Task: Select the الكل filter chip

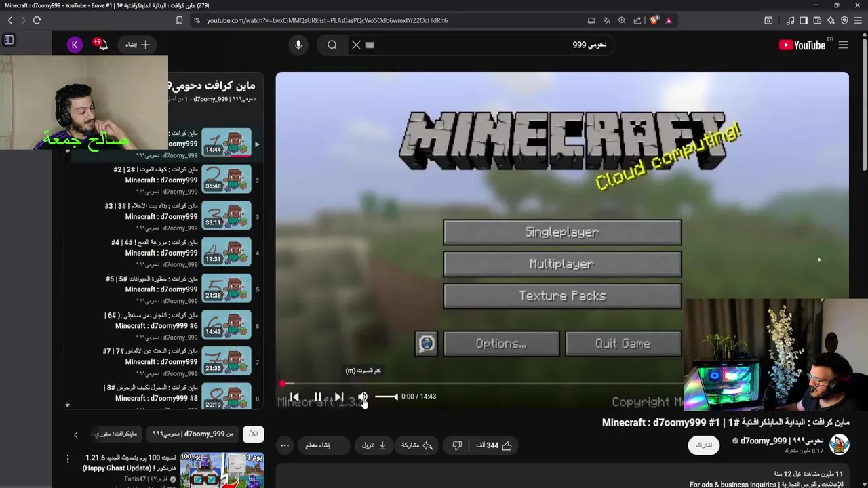Action: point(253,434)
